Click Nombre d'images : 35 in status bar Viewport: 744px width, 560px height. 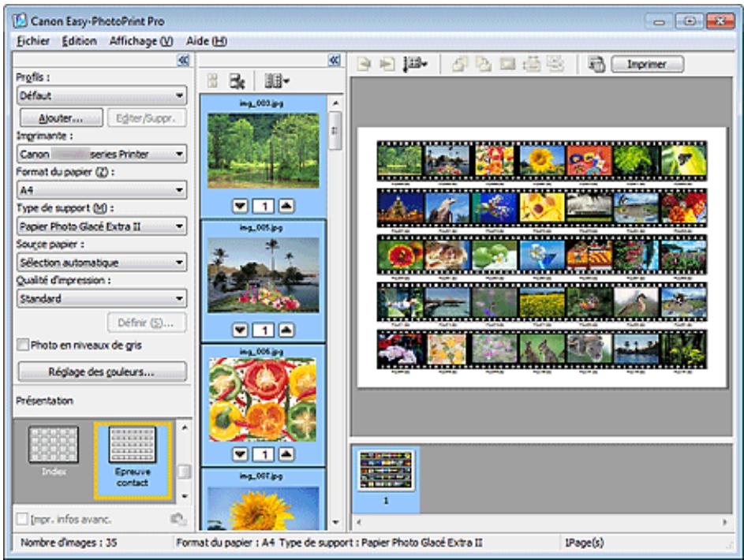pos(69,543)
